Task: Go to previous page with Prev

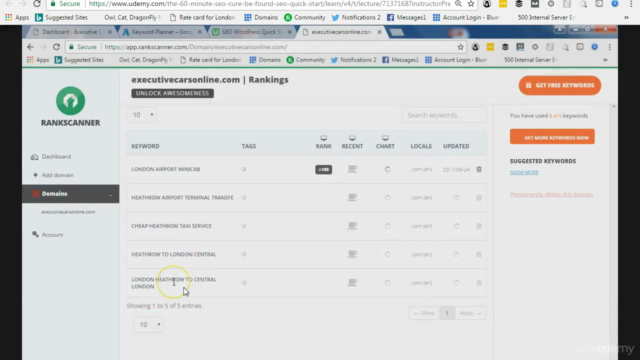Action: [424, 313]
